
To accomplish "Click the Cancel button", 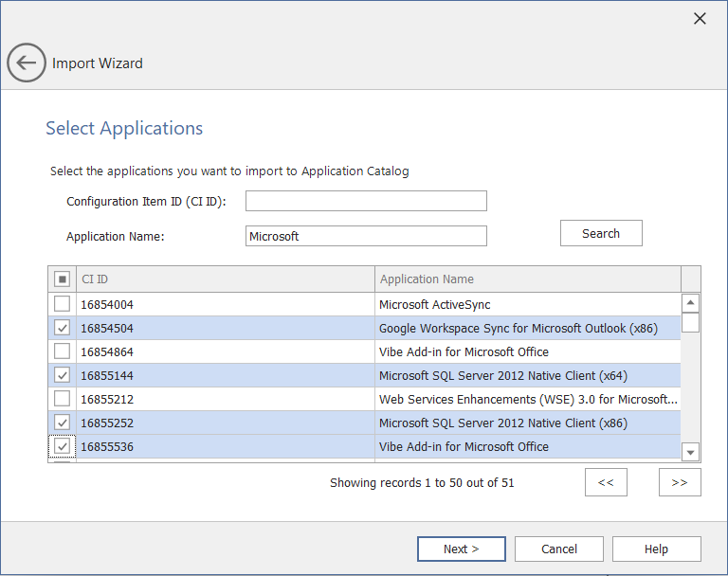I will point(559,549).
